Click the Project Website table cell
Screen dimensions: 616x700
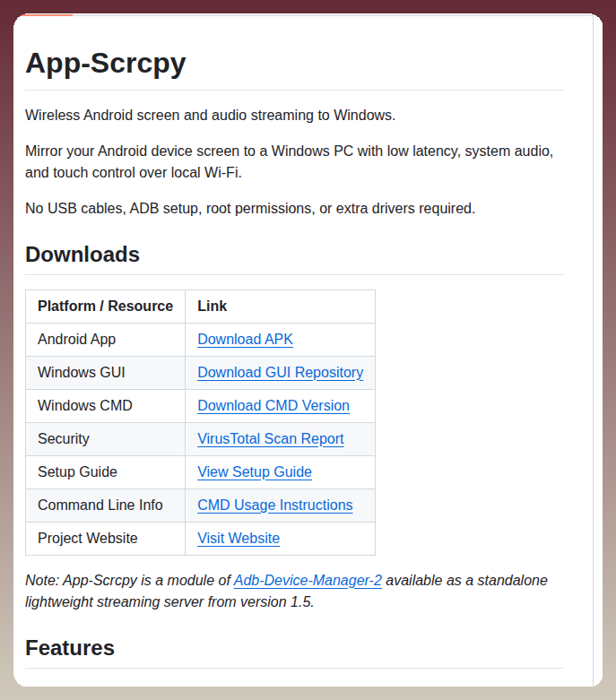[106, 538]
